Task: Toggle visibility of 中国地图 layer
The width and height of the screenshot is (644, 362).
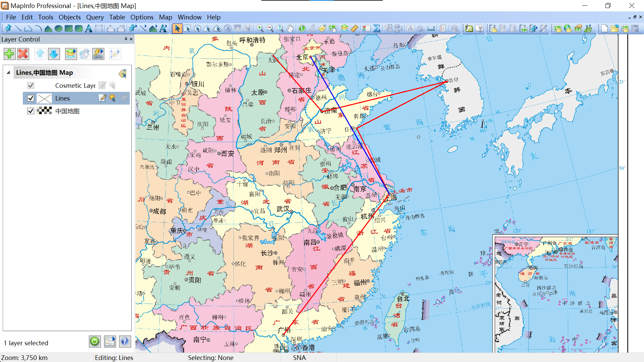Action: pyautogui.click(x=31, y=111)
